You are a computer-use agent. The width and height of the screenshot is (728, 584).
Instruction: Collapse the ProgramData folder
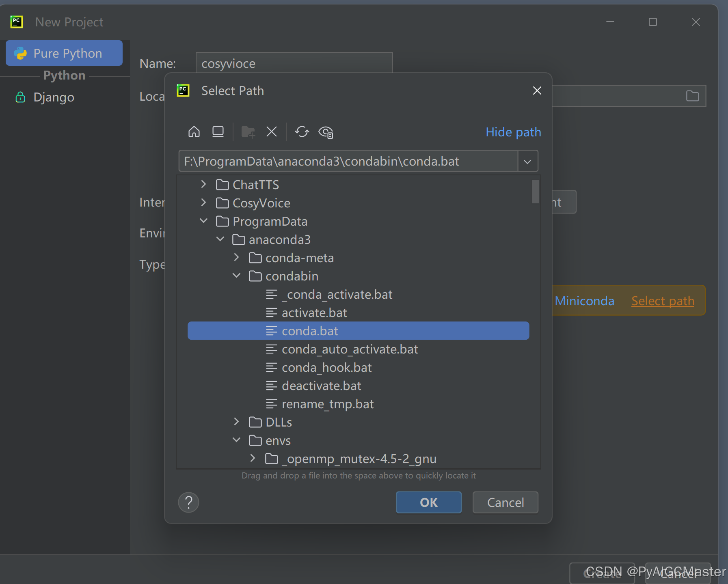click(204, 221)
